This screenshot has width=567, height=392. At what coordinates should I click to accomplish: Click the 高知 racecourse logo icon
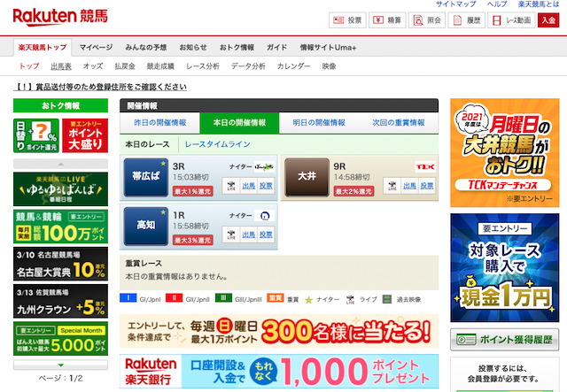[265, 216]
